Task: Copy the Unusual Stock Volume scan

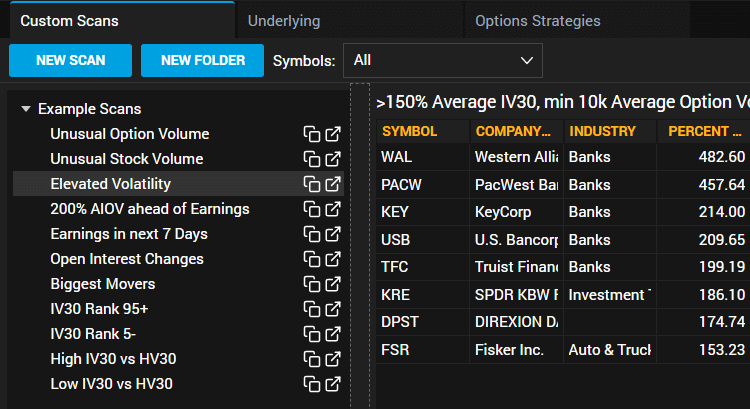Action: coord(312,159)
